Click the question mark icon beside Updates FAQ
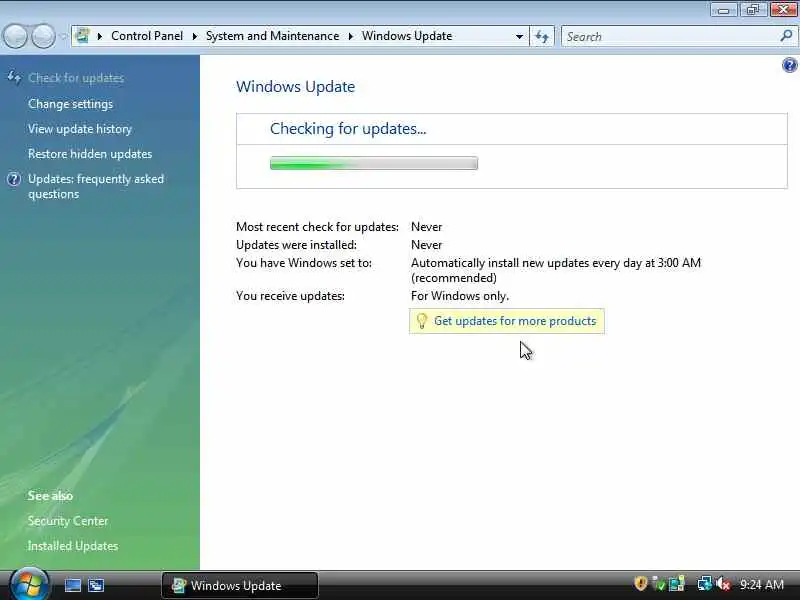800x600 pixels. [x=14, y=179]
